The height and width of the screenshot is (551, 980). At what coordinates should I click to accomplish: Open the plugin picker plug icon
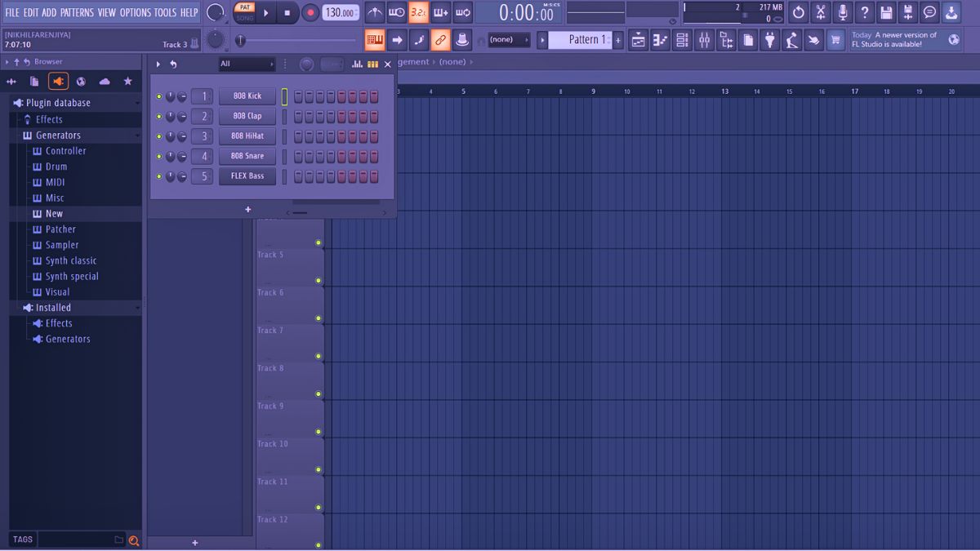769,39
